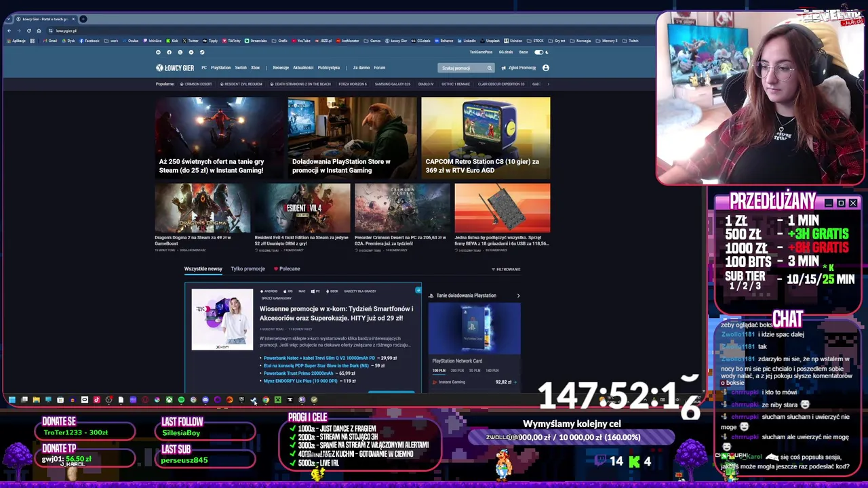868x488 pixels.
Task: Select the 100 PLN card option
Action: 439,371
